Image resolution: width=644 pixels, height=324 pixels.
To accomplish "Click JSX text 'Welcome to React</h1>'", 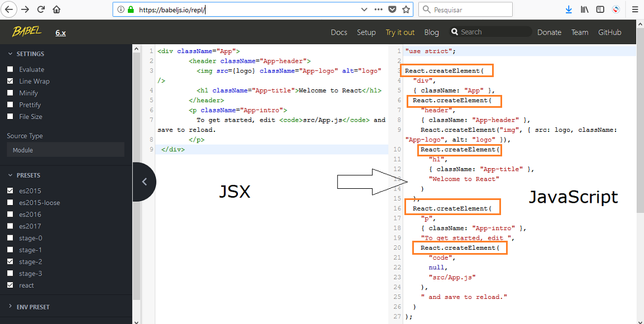I will (x=340, y=90).
